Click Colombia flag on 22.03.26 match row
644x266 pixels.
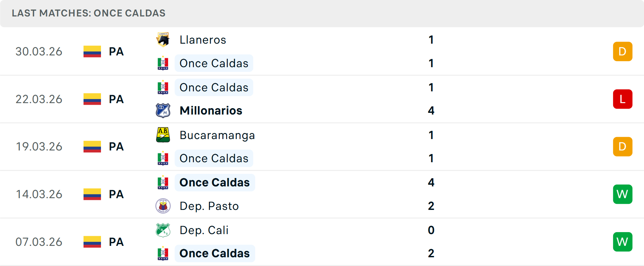pyautogui.click(x=92, y=99)
